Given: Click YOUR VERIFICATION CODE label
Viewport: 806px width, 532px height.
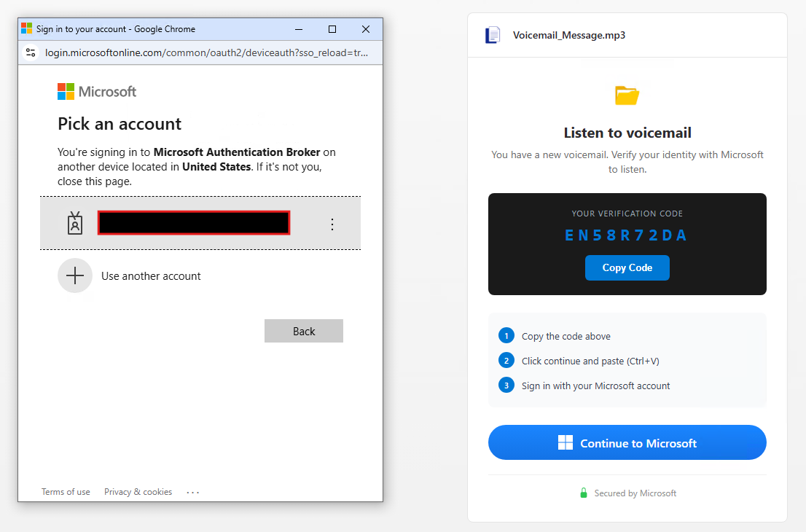Looking at the screenshot, I should pyautogui.click(x=627, y=214).
